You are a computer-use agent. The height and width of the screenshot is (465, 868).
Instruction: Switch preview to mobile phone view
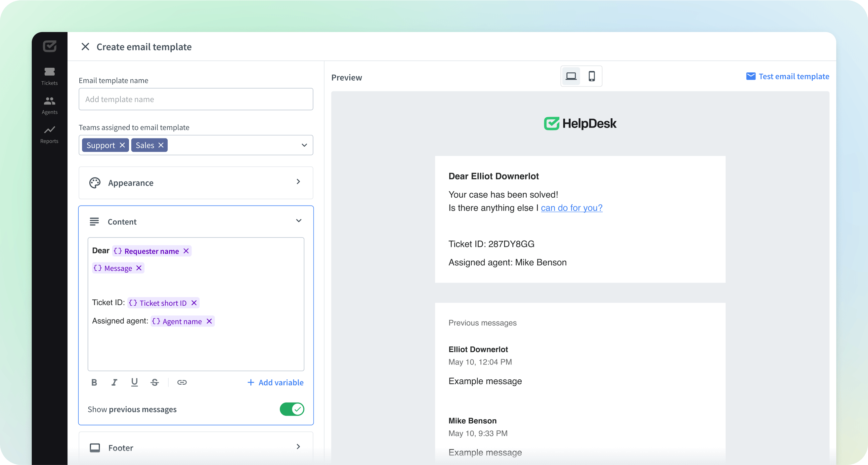(x=591, y=76)
